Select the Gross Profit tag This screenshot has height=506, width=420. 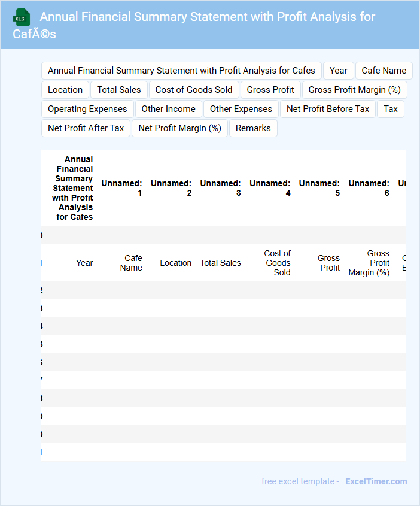[x=270, y=90]
